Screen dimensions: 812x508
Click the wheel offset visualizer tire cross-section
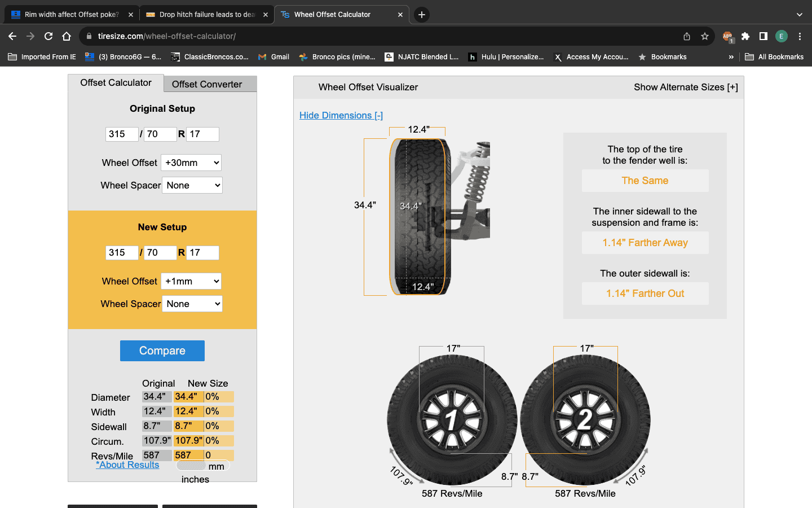coord(420,217)
